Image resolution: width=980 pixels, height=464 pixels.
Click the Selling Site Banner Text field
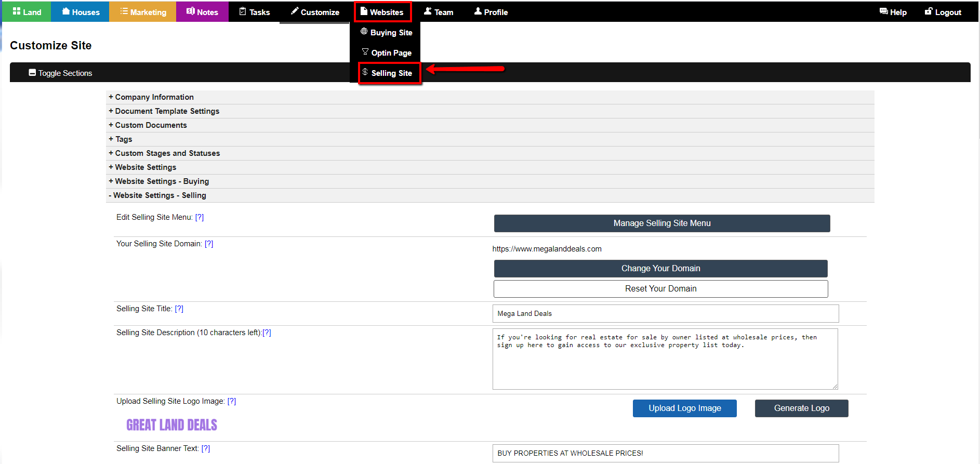[x=666, y=453]
